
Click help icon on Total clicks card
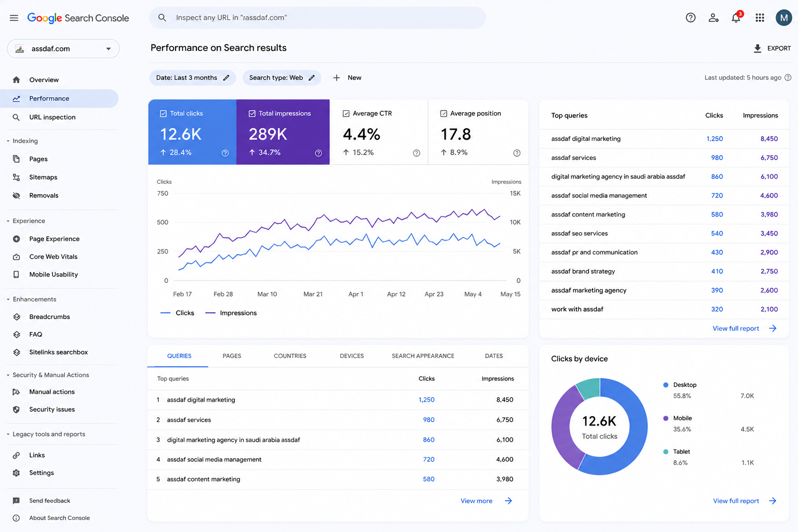[x=225, y=153]
